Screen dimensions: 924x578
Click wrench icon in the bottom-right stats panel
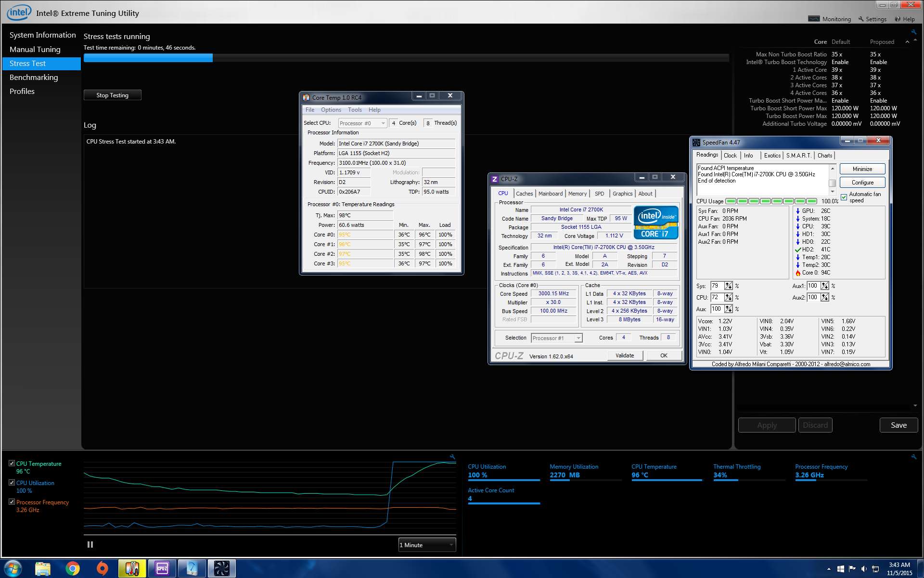coord(913,456)
